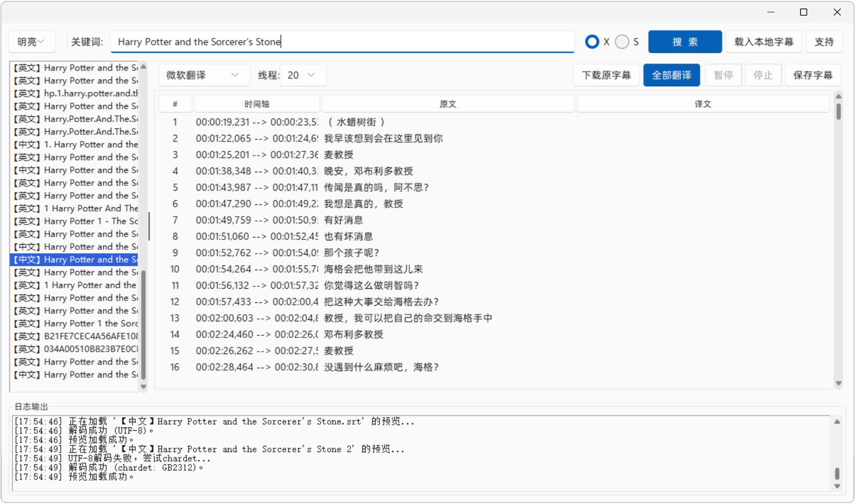Viewport: 855px width, 504px height.
Task: Click subtitle line （水蜡树街）
Action: (356, 122)
